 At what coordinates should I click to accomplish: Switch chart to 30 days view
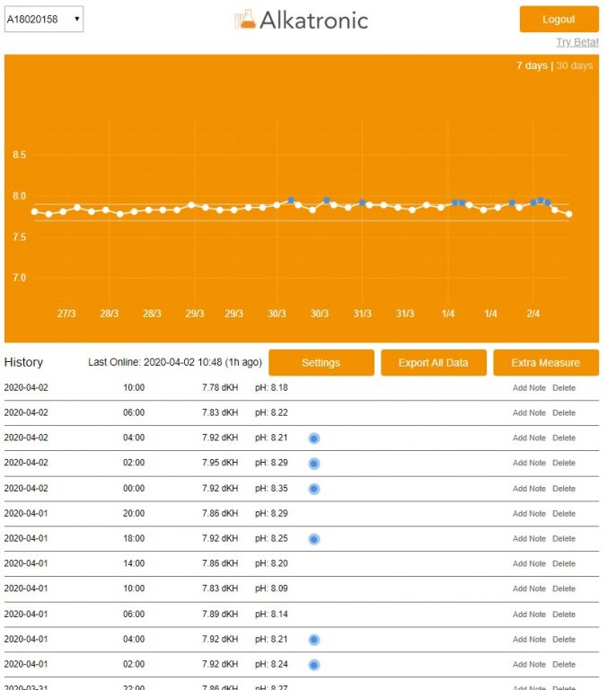coord(575,66)
